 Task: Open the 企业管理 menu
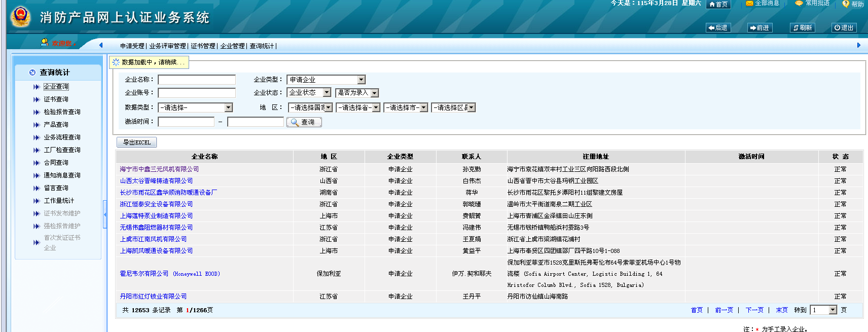232,46
